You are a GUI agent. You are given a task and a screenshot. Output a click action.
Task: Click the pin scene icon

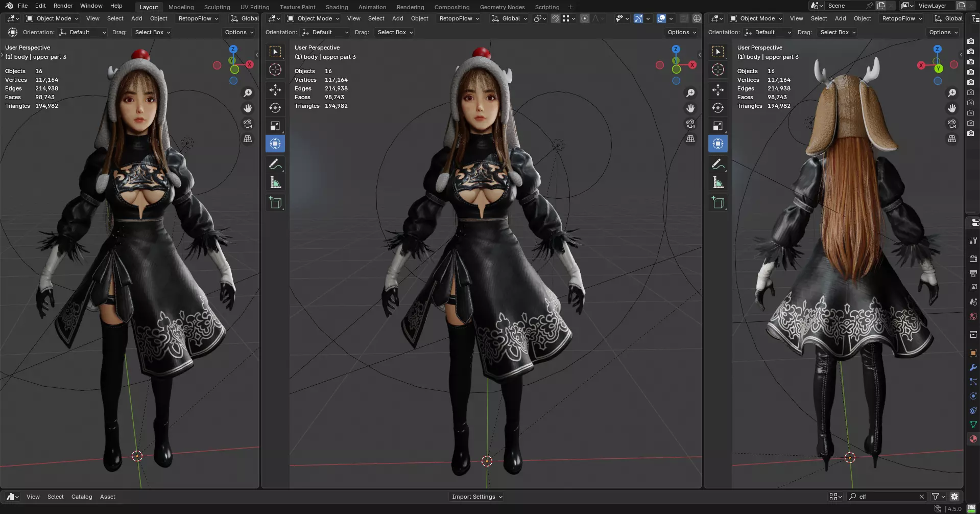click(870, 6)
